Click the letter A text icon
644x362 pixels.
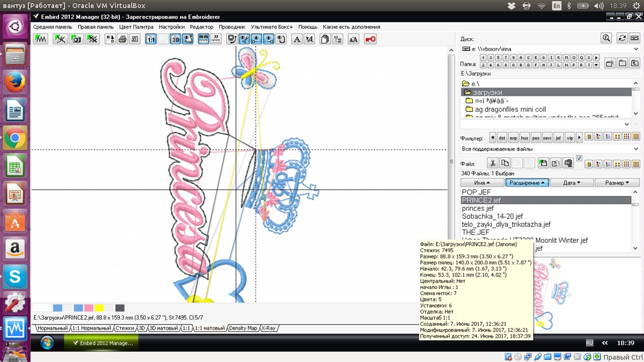[x=296, y=39]
